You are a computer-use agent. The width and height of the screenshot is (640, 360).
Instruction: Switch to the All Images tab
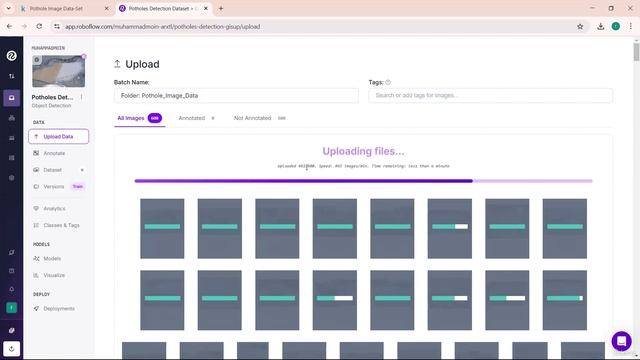[x=139, y=118]
